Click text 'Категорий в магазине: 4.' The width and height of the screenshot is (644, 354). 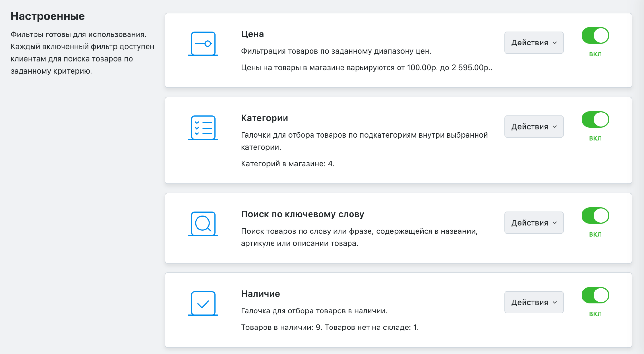click(288, 164)
